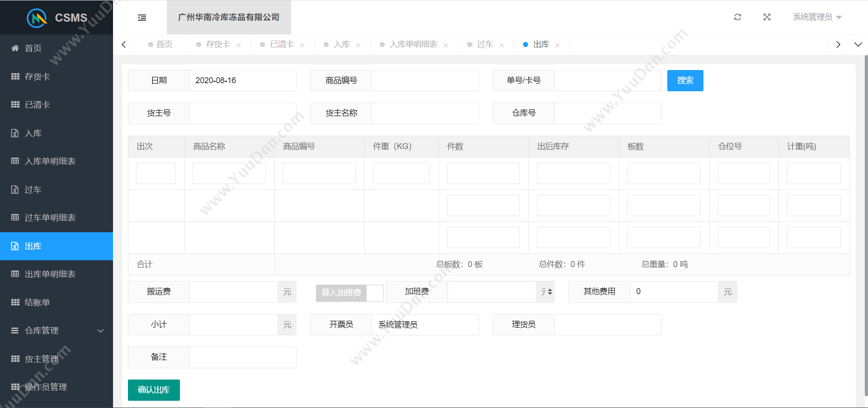Close the 存货卡 tab
This screenshot has width=868, height=408.
(238, 45)
